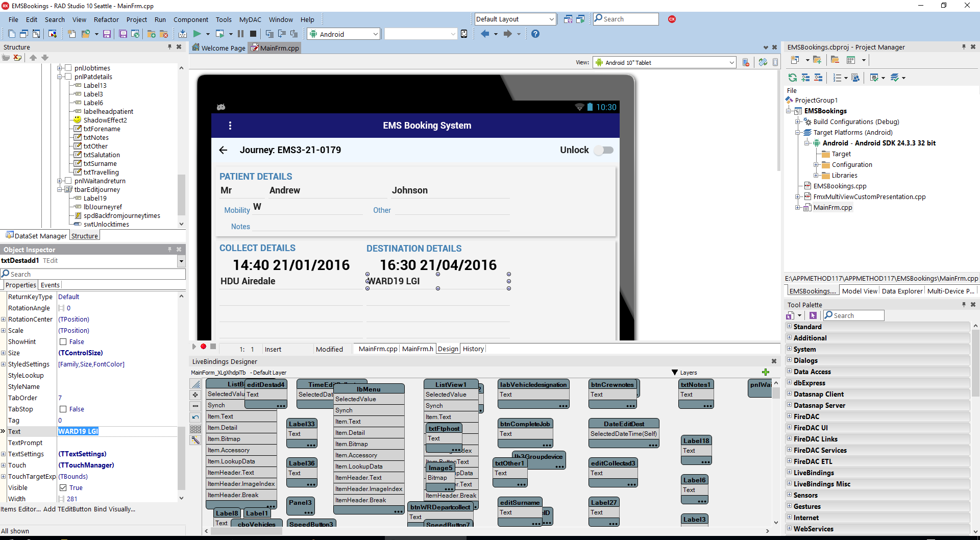980x540 pixels.
Task: Toggle the Unlock switch
Action: tap(603, 150)
